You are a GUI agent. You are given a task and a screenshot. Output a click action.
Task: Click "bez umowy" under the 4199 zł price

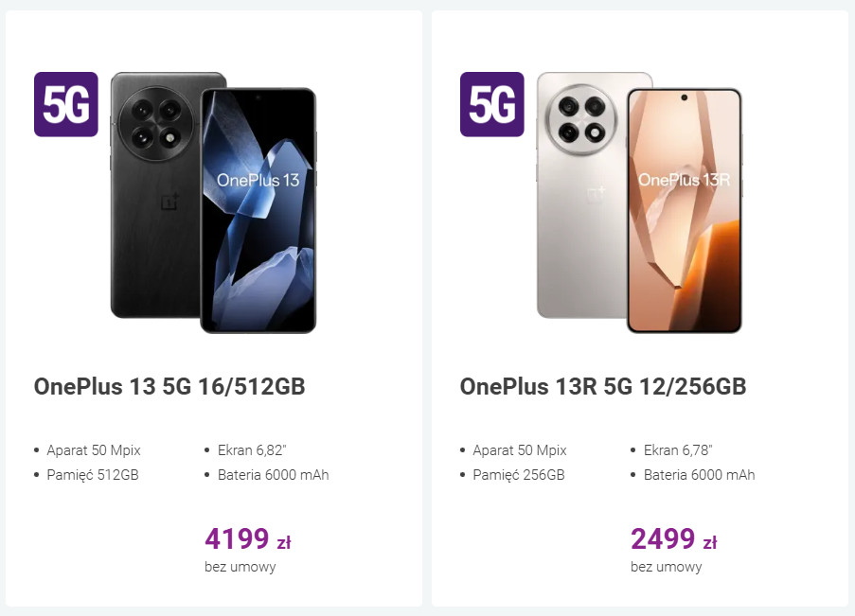(x=240, y=568)
